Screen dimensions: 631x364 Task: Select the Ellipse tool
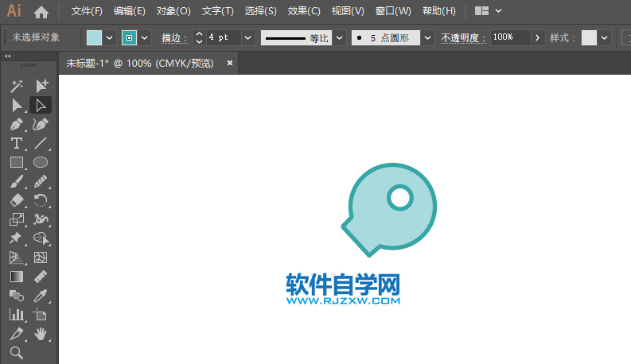[x=41, y=162]
